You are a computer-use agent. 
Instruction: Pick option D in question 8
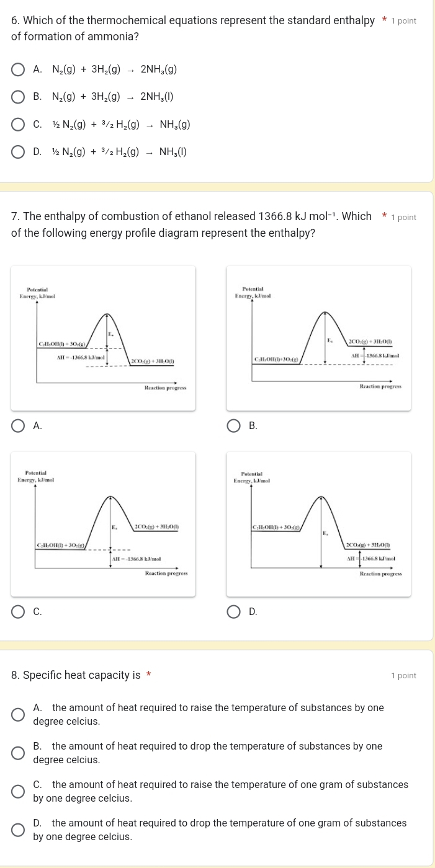point(18,830)
